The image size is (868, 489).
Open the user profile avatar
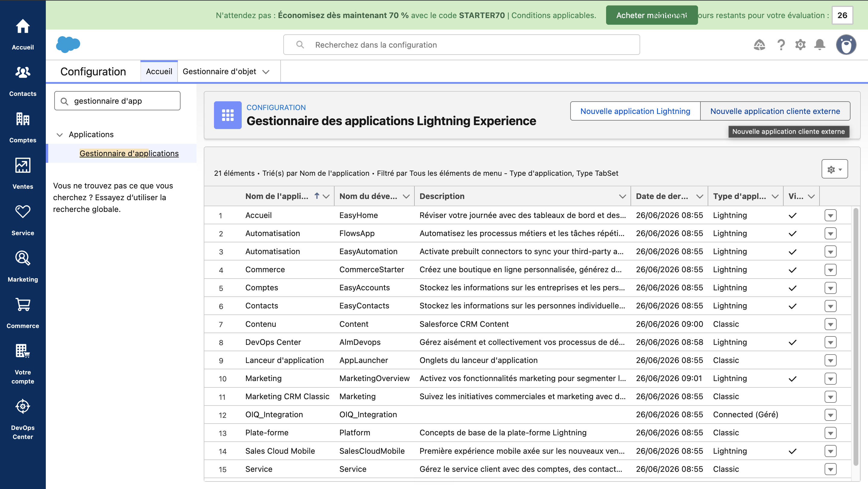846,45
